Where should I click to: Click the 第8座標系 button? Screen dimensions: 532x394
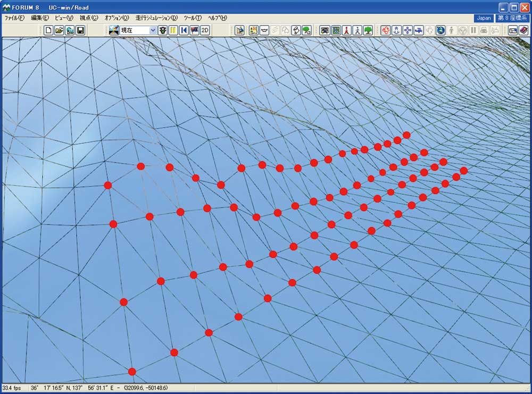tap(512, 18)
